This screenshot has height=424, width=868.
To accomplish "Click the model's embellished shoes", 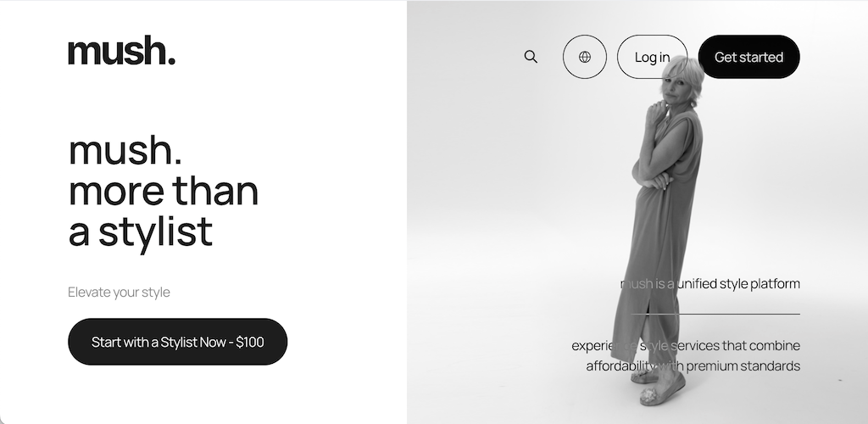I will 657,386.
